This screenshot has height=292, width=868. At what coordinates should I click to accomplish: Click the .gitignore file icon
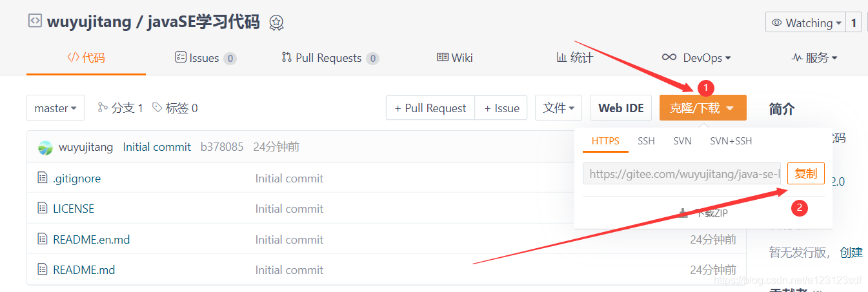pyautogui.click(x=43, y=179)
